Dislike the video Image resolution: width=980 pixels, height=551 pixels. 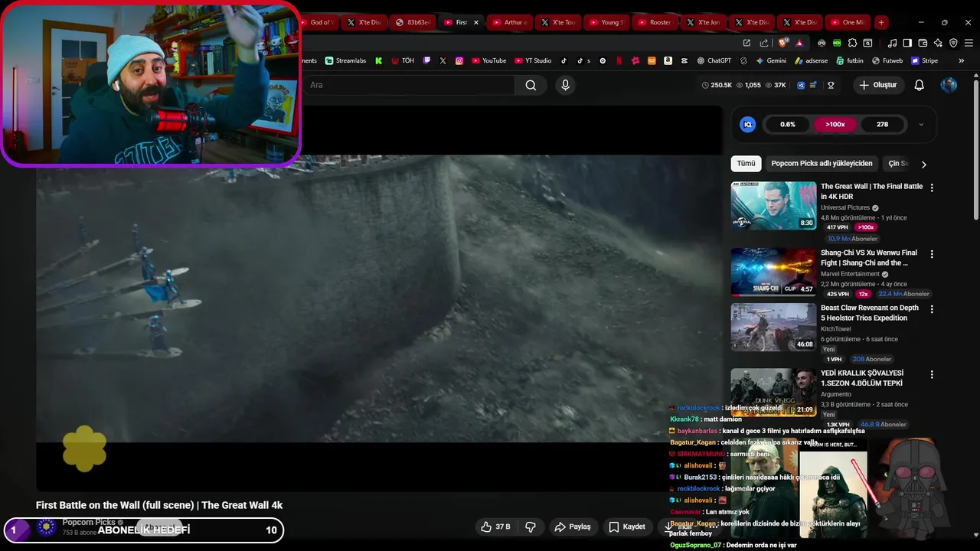coord(530,527)
